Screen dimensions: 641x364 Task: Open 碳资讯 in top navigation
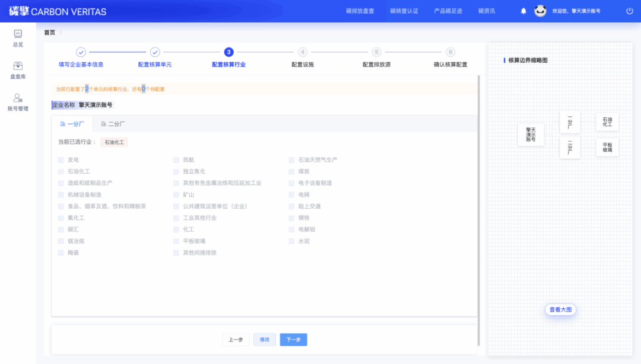(x=487, y=11)
